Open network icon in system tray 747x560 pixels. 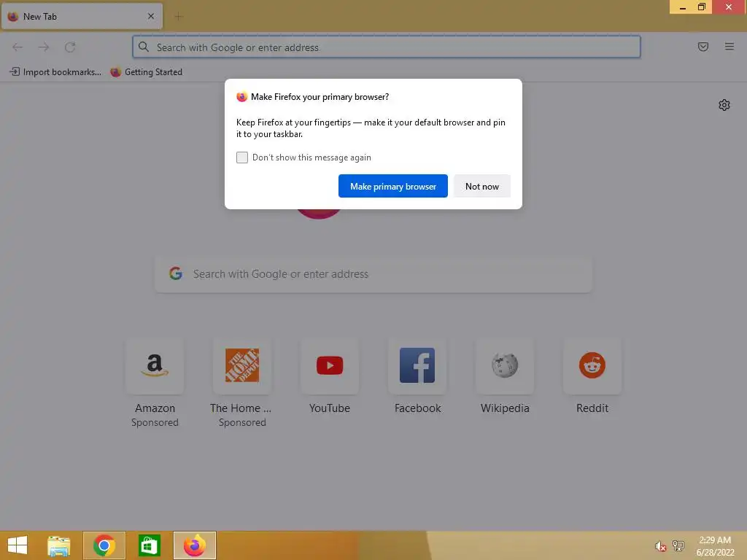click(x=678, y=545)
